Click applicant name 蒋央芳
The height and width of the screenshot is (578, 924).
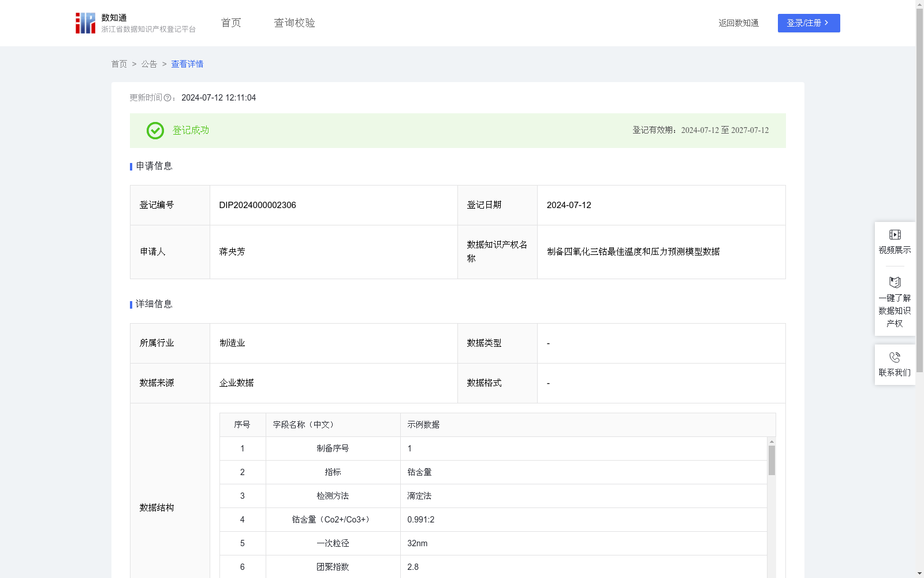pyautogui.click(x=232, y=252)
